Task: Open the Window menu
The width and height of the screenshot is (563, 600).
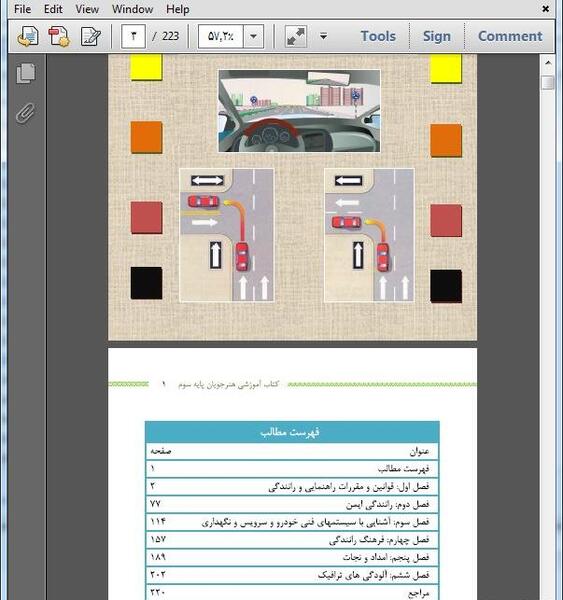Action: click(132, 9)
